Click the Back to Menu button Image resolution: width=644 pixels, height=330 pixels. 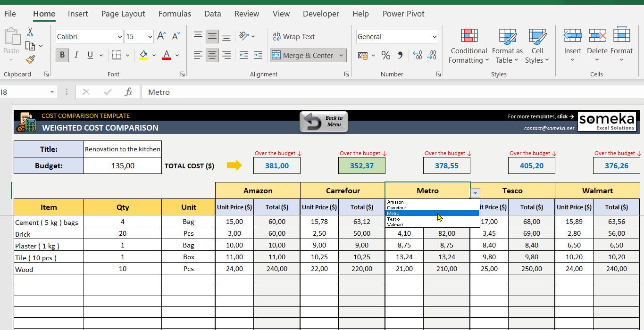point(324,122)
